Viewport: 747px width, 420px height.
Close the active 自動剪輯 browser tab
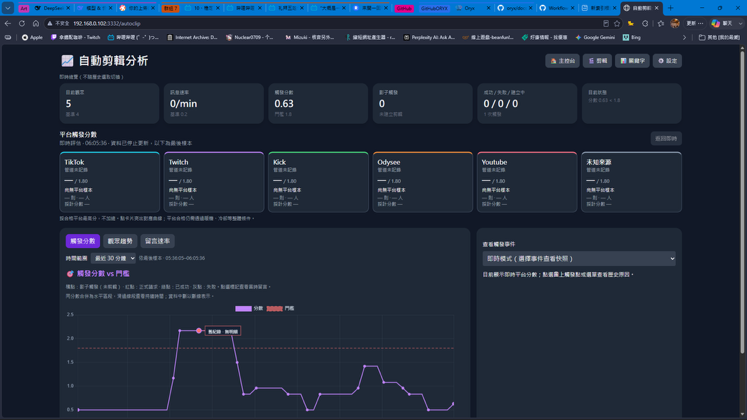click(x=657, y=8)
